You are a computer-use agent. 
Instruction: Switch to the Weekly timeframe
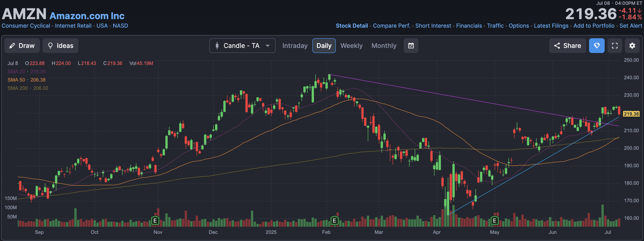351,46
